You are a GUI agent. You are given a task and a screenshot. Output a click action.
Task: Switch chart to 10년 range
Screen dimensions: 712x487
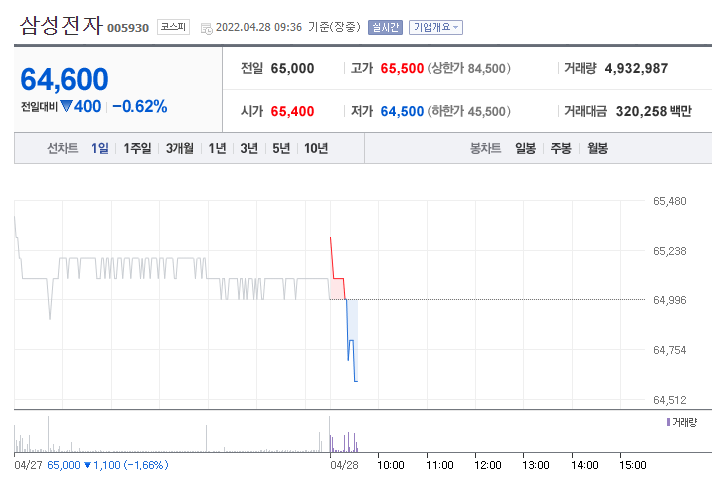[x=316, y=148]
